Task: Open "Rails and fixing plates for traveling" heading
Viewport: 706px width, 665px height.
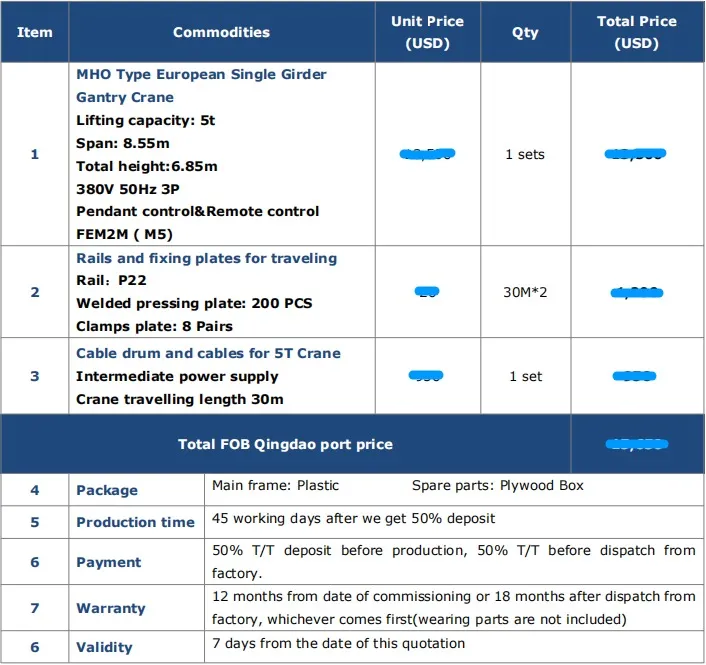Action: tap(206, 258)
